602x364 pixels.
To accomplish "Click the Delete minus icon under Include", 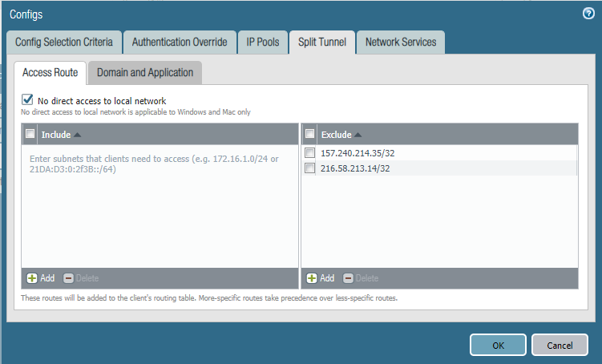I will tap(68, 278).
